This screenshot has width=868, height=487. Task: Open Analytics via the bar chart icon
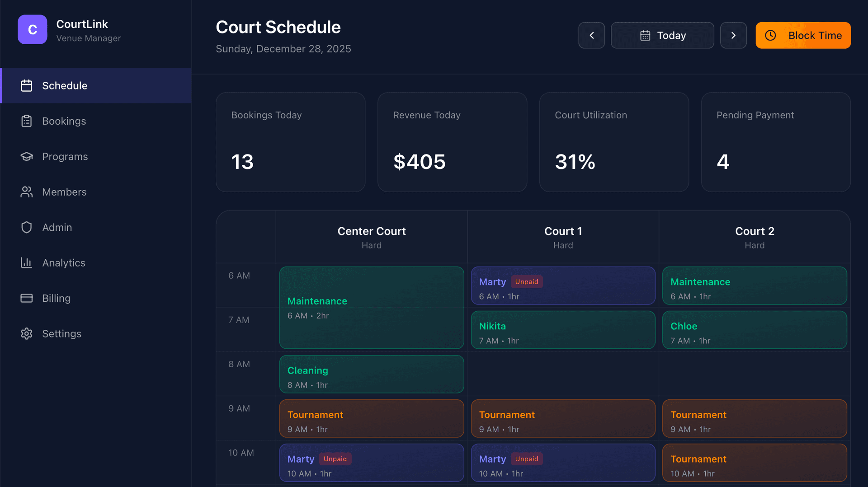(x=27, y=262)
